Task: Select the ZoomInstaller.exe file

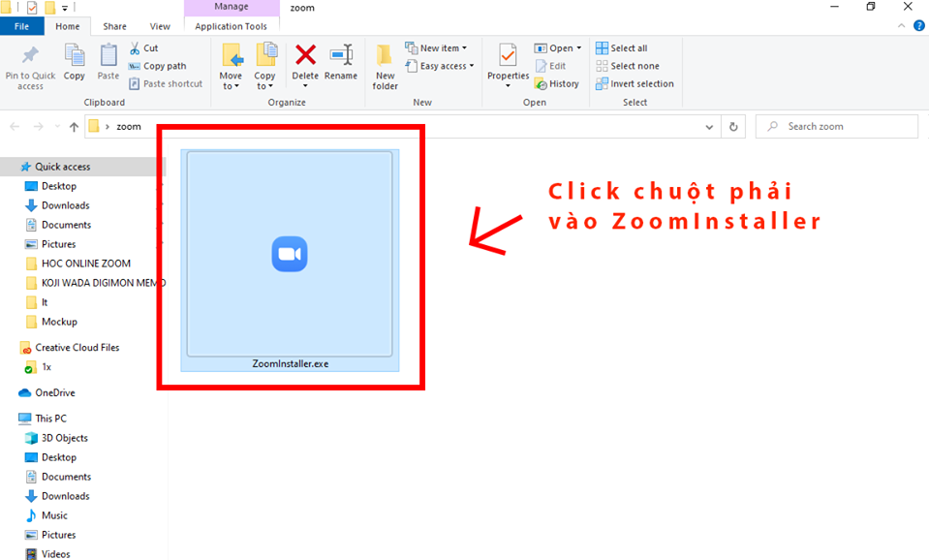Action: 290,261
